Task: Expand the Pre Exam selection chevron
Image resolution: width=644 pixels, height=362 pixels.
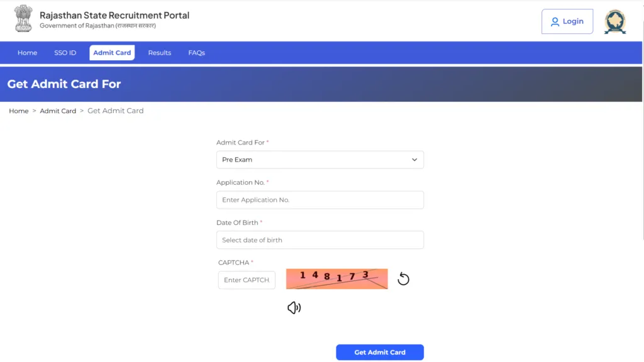Action: pos(414,160)
